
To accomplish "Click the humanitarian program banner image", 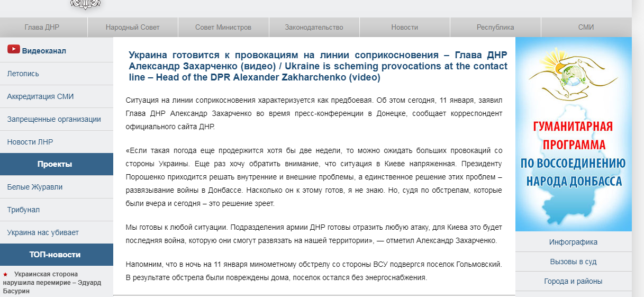I will pyautogui.click(x=573, y=134).
